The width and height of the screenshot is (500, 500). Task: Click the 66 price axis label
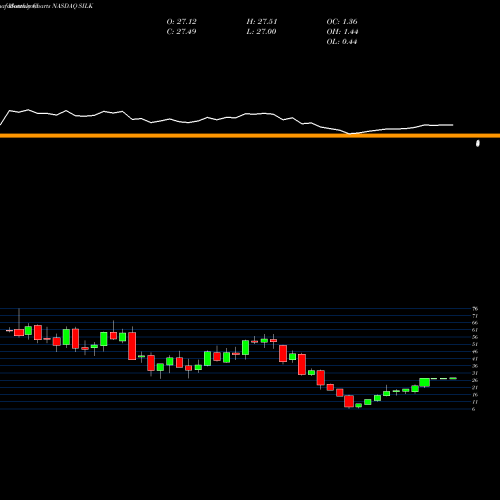point(475,323)
